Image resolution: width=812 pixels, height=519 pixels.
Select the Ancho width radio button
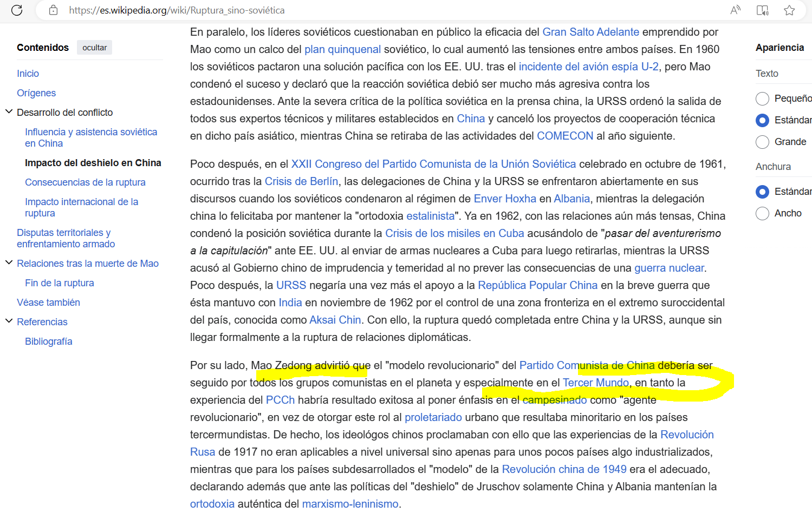coord(762,213)
